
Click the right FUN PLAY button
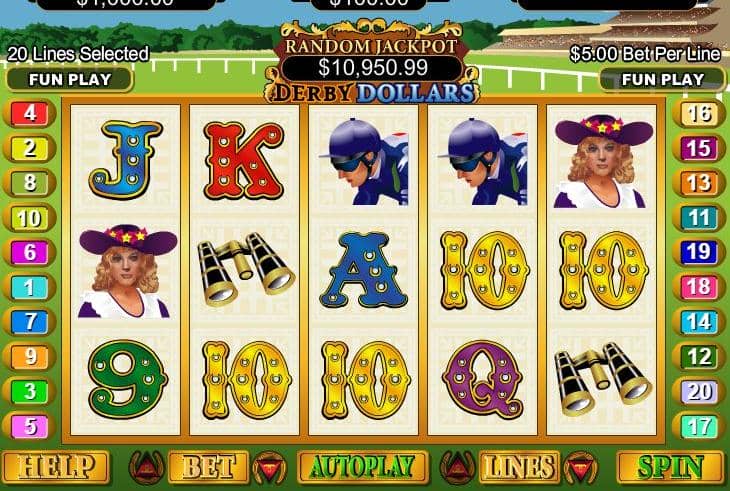(x=663, y=80)
